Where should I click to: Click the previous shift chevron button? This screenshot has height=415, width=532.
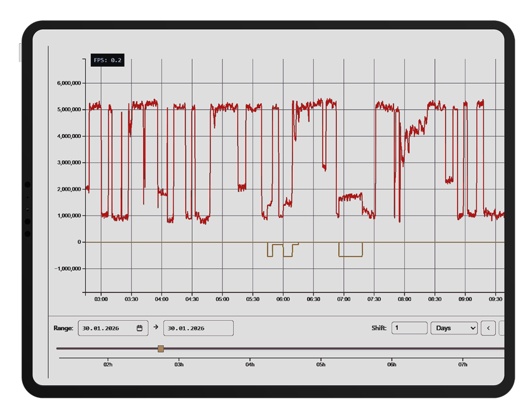(488, 328)
